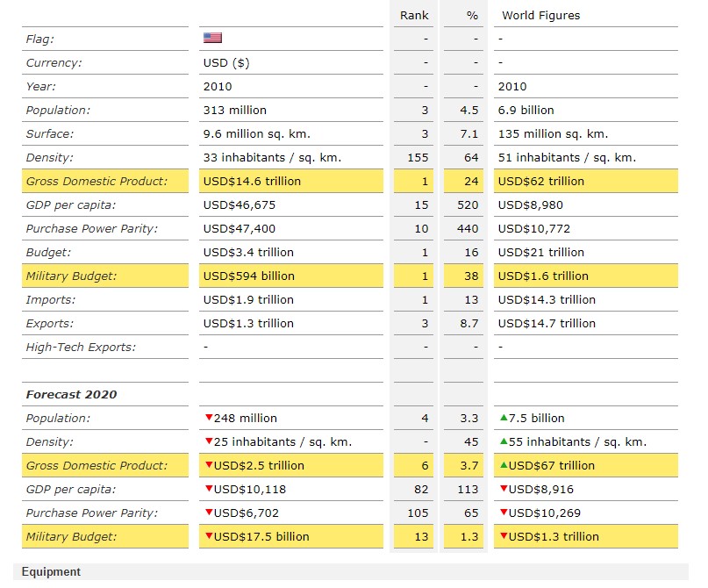Select the World Figures column header

point(540,15)
